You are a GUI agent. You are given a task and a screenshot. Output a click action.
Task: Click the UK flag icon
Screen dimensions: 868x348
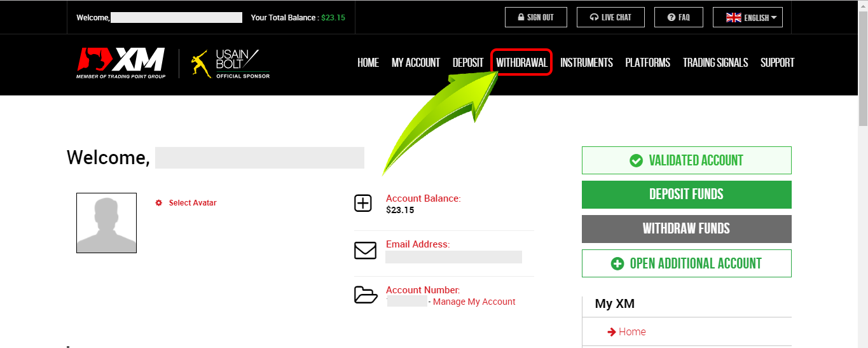tap(733, 18)
